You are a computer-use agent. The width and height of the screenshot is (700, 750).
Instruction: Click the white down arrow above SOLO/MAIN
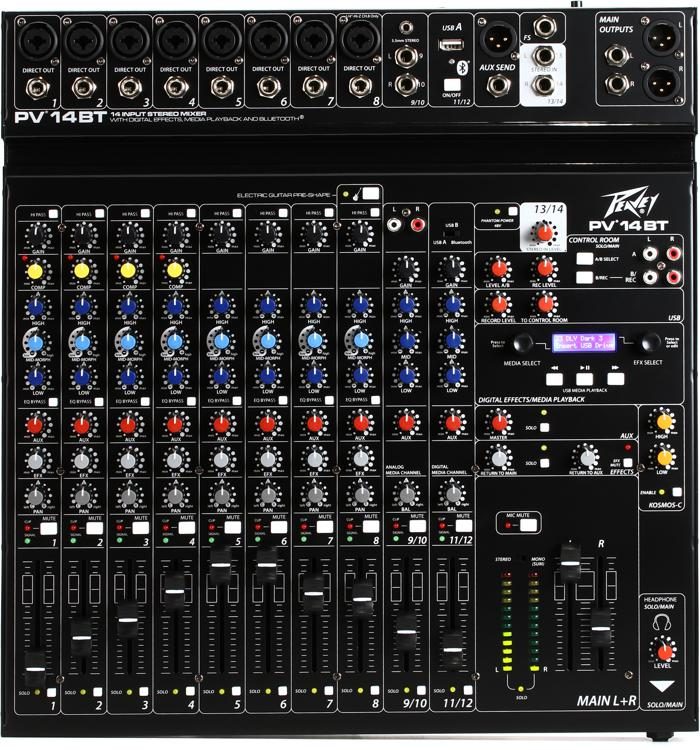point(662,686)
